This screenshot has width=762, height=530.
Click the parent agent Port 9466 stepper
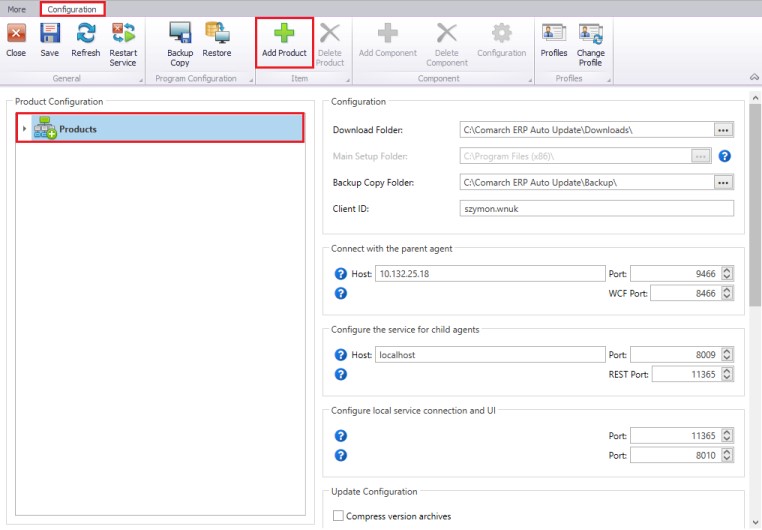pos(727,274)
